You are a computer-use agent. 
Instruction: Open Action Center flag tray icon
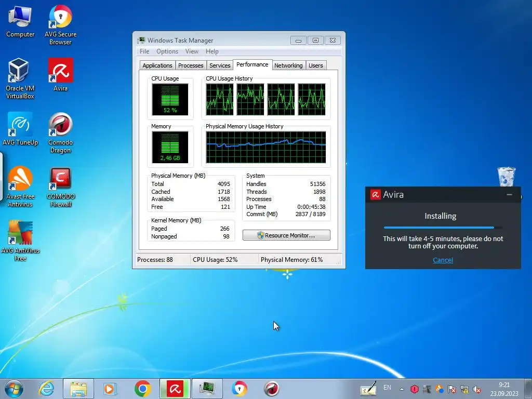coord(452,389)
